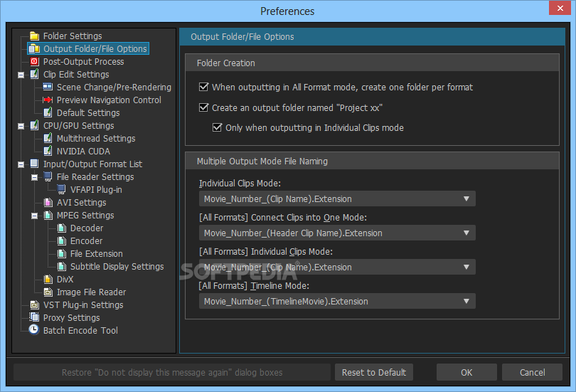Click the Decoder icon
This screenshot has height=392, width=576.
click(x=62, y=228)
